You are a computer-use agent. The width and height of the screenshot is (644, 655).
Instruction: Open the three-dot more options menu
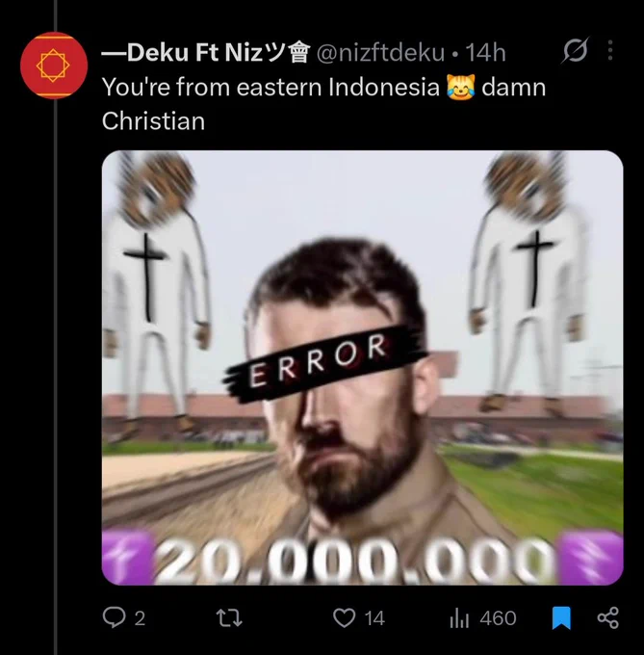[x=610, y=50]
